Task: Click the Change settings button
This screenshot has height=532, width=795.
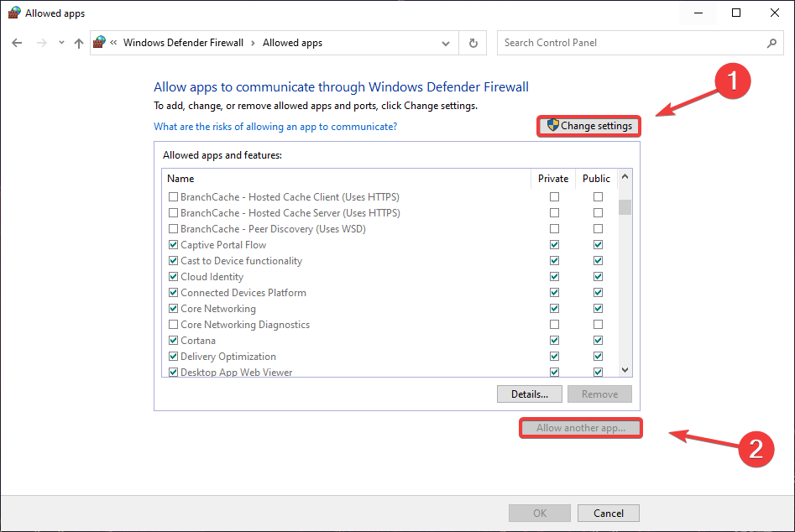Action: (589, 126)
